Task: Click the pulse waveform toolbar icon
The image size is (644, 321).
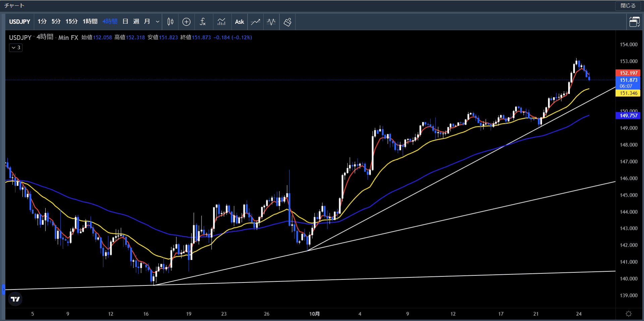Action: click(271, 22)
